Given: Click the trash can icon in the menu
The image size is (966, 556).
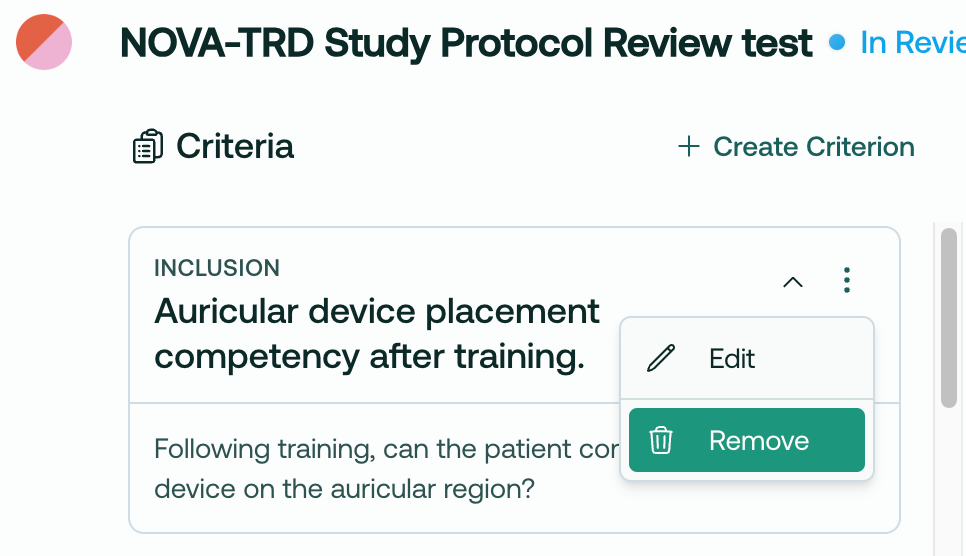Looking at the screenshot, I should (x=661, y=440).
